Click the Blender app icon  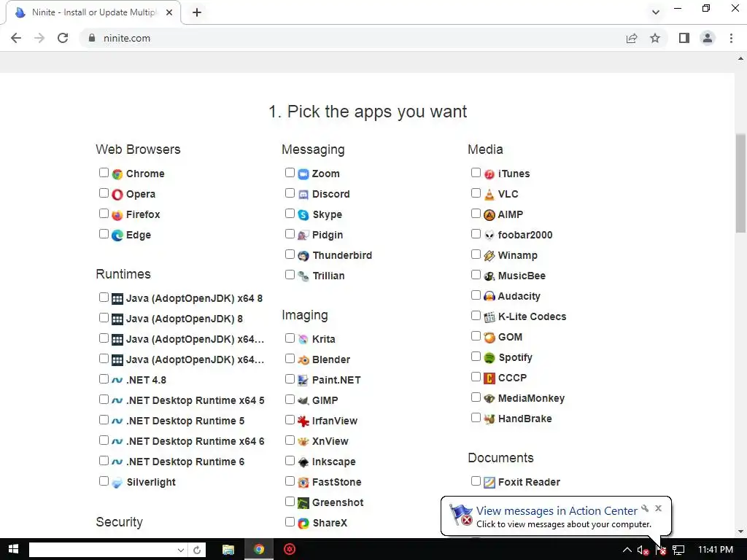[303, 359]
